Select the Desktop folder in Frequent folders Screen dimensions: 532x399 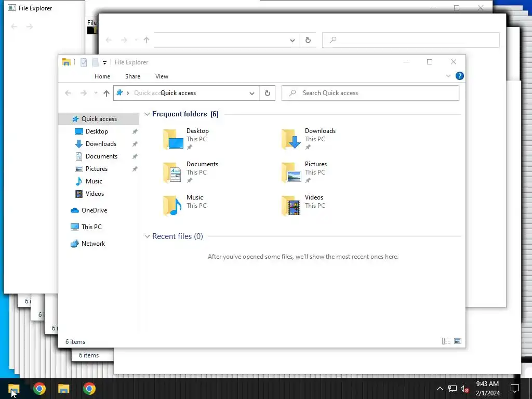click(x=186, y=139)
